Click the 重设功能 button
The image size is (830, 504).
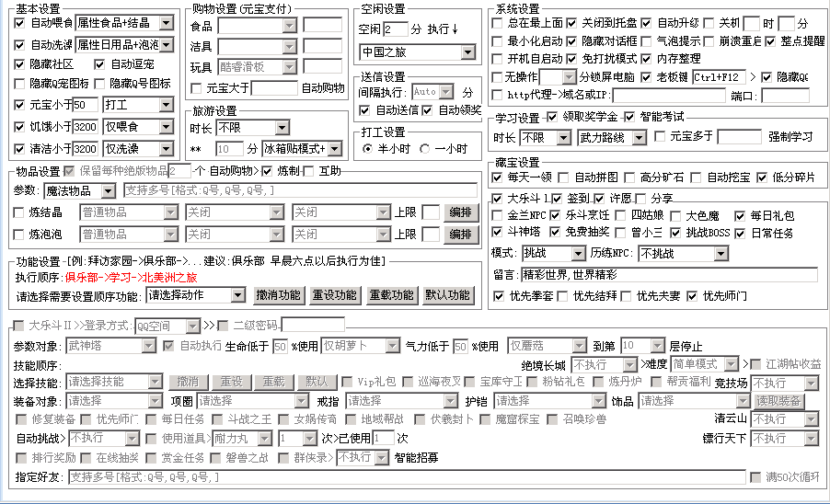click(335, 295)
